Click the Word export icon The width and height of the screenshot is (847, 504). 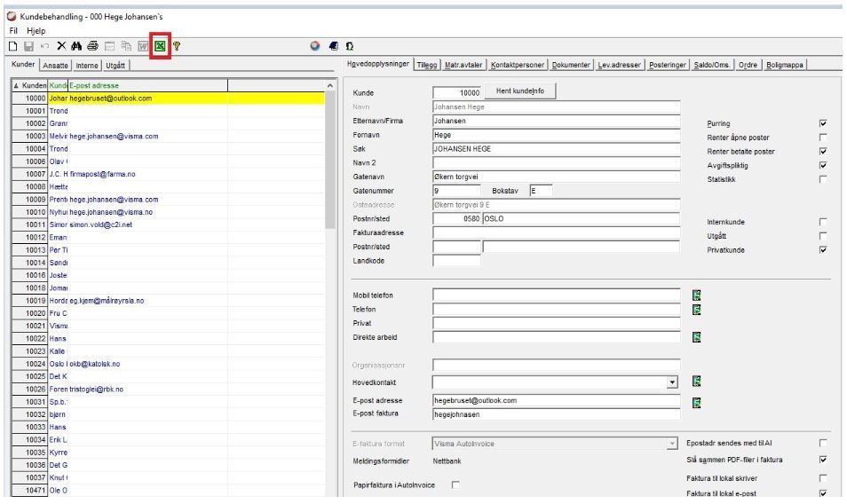point(143,46)
